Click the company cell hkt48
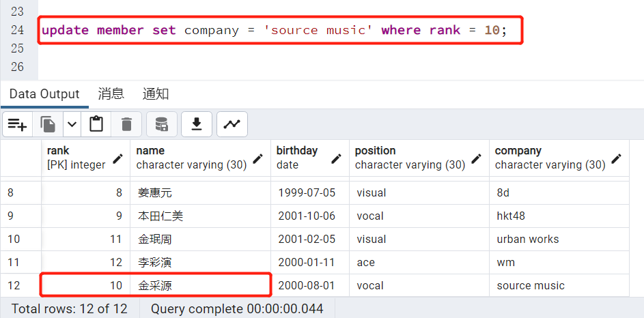644x318 pixels. click(559, 216)
